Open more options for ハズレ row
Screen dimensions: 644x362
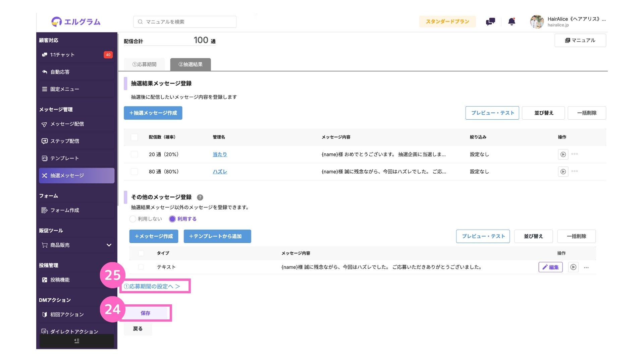point(575,171)
